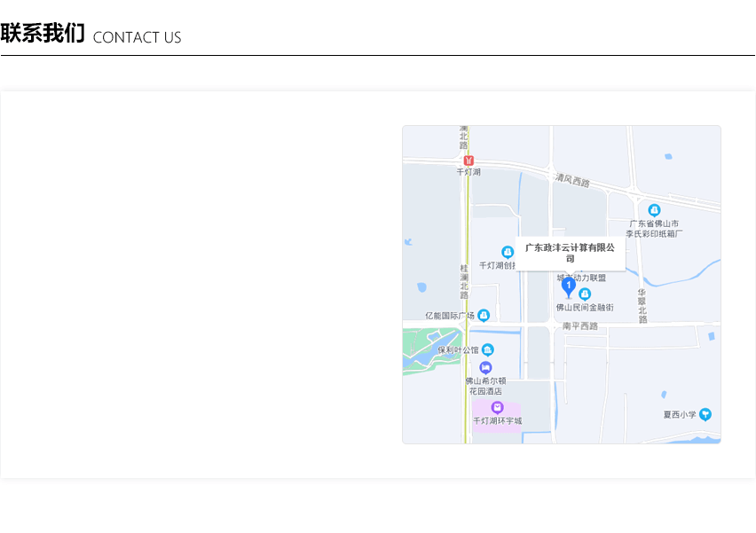Select the 广东省佛山市李氏彩印纸箱厂 POI icon
The height and width of the screenshot is (533, 756).
click(654, 210)
